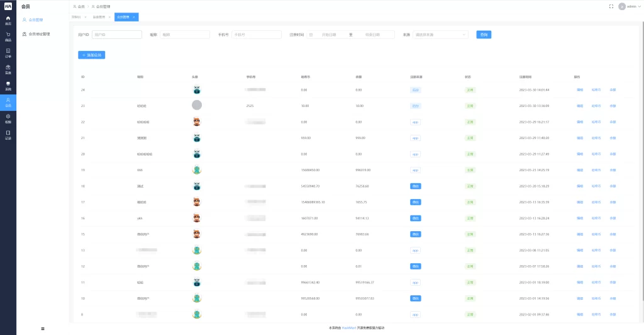The image size is (644, 335).
Task: Click into the 用户ID input field
Action: click(x=117, y=35)
